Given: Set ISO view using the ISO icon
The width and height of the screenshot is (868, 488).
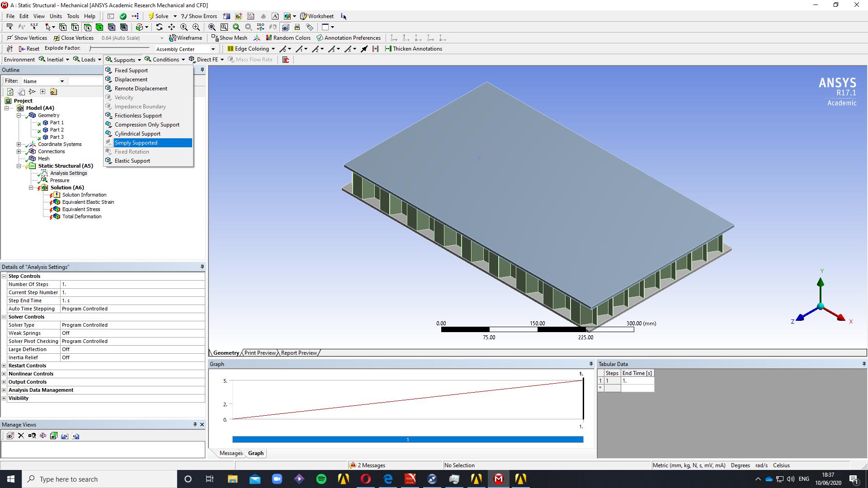Looking at the screenshot, I should (260, 27).
